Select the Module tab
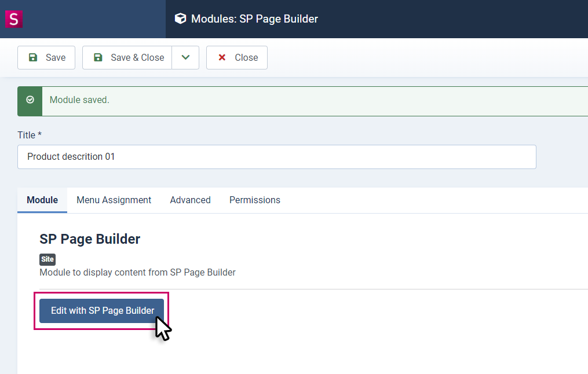Viewport: 588px width, 374px height. [42, 200]
